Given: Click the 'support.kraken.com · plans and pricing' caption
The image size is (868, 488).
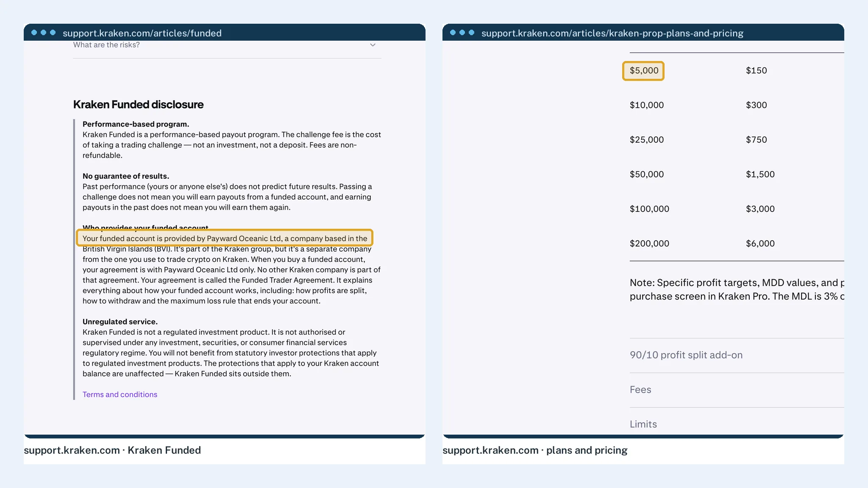Looking at the screenshot, I should click(x=535, y=450).
